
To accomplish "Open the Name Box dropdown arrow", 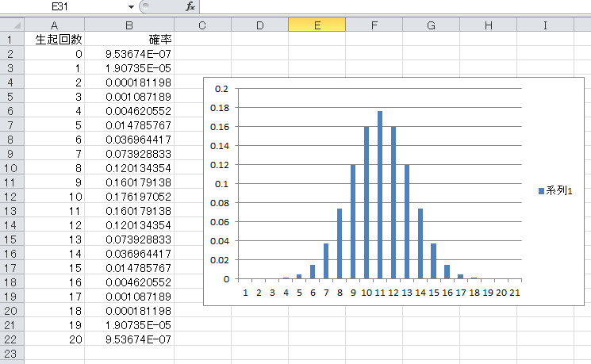I will tap(131, 6).
